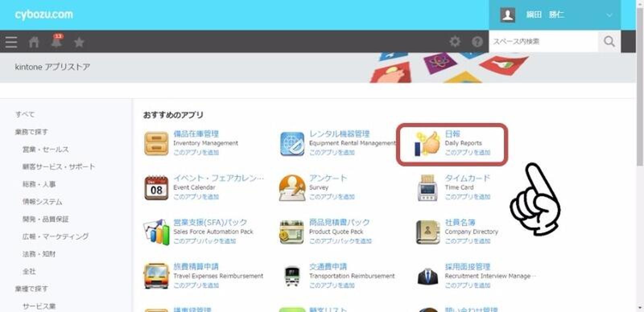Click the Inventory Management drawer icon
The width and height of the screenshot is (644, 312).
coord(156,144)
